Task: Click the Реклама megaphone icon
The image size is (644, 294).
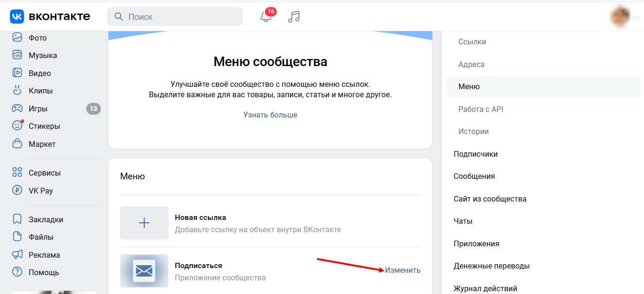Action: point(17,255)
